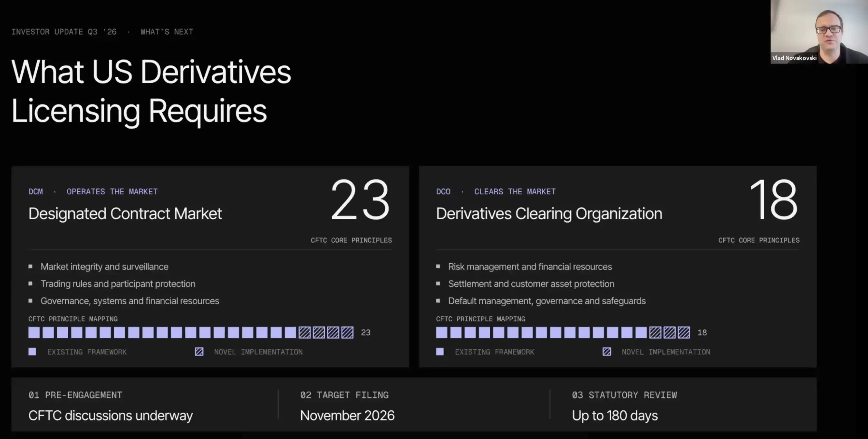Click the 'WHAT'S NEXT' breadcrumb text

pyautogui.click(x=167, y=32)
